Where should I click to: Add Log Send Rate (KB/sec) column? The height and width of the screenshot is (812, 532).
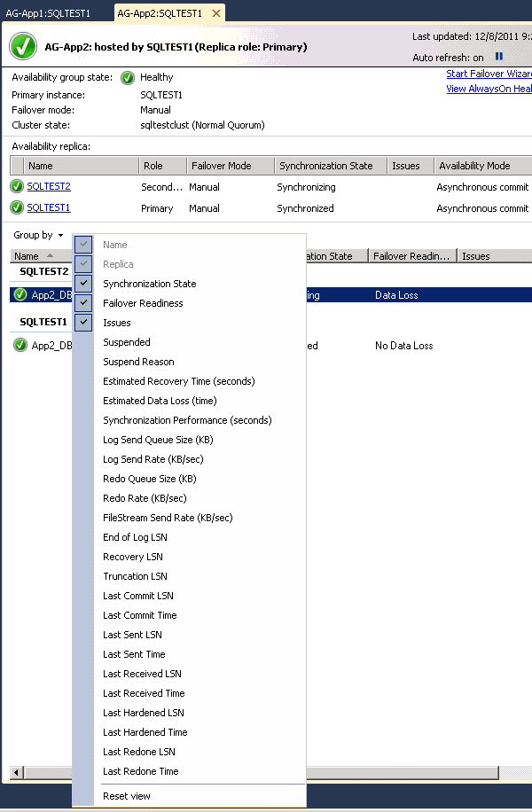tap(153, 459)
